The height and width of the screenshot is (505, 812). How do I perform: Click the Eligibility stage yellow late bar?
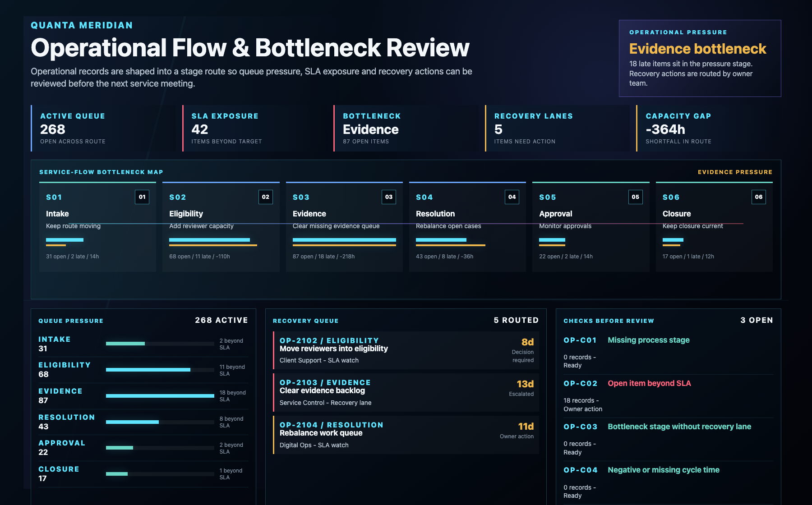point(213,245)
